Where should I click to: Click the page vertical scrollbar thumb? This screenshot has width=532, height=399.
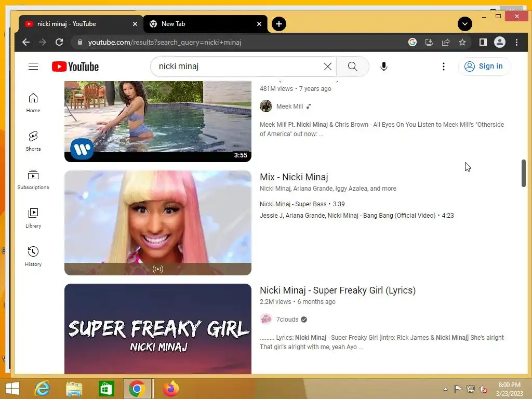point(524,172)
